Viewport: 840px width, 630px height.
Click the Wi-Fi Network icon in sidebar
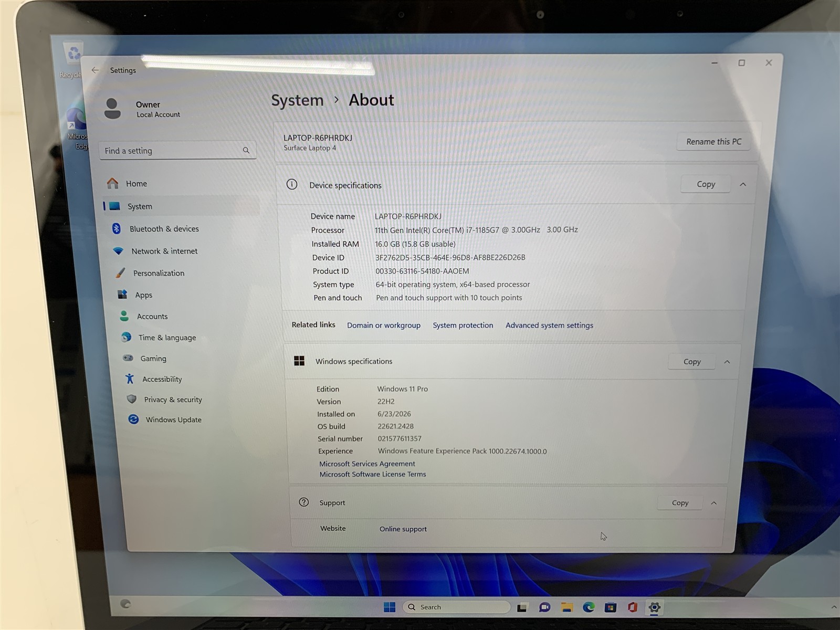pyautogui.click(x=118, y=251)
